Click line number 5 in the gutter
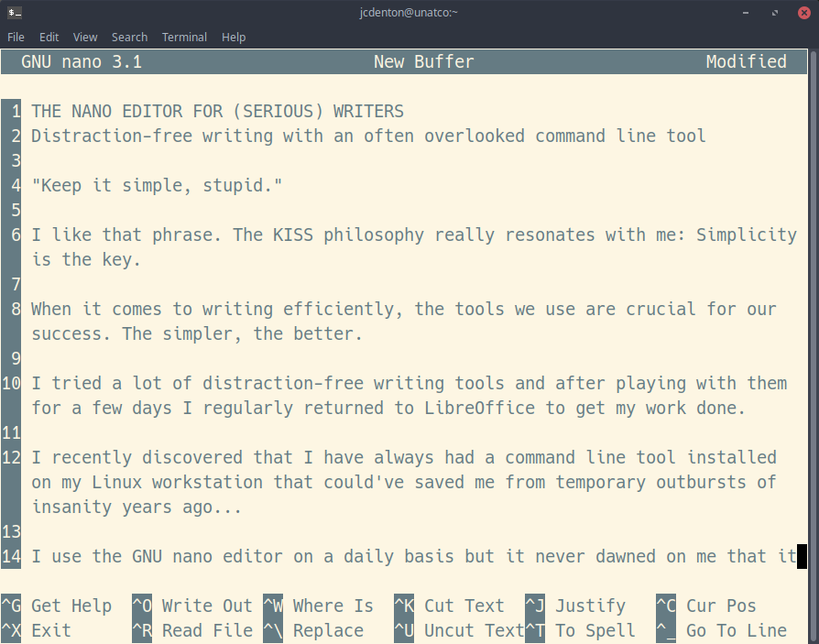 [16, 210]
